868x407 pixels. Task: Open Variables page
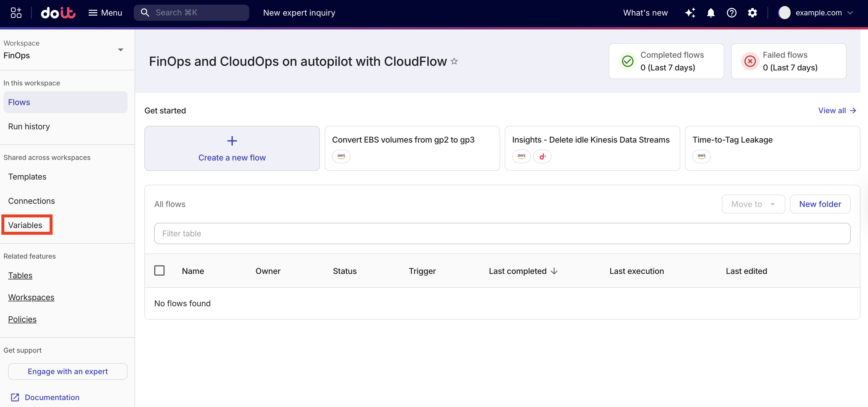pyautogui.click(x=25, y=225)
